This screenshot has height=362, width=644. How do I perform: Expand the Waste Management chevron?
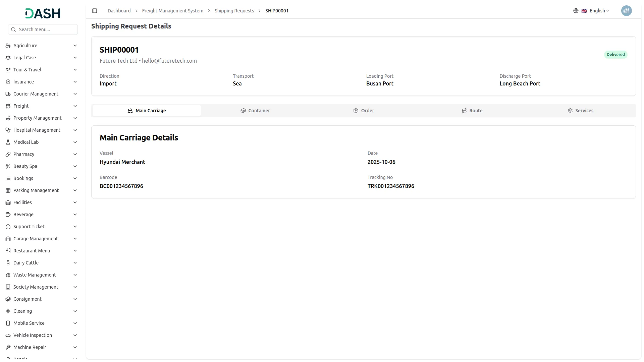75,275
